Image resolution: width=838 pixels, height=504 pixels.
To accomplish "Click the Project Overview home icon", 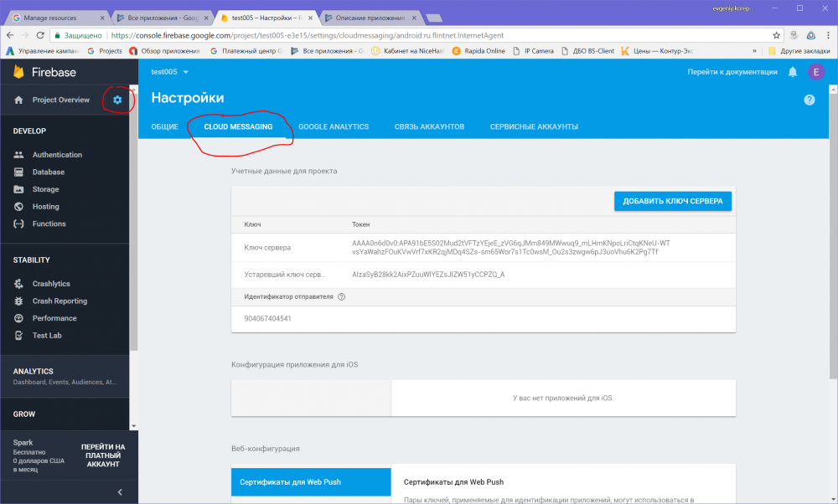I will click(18, 100).
